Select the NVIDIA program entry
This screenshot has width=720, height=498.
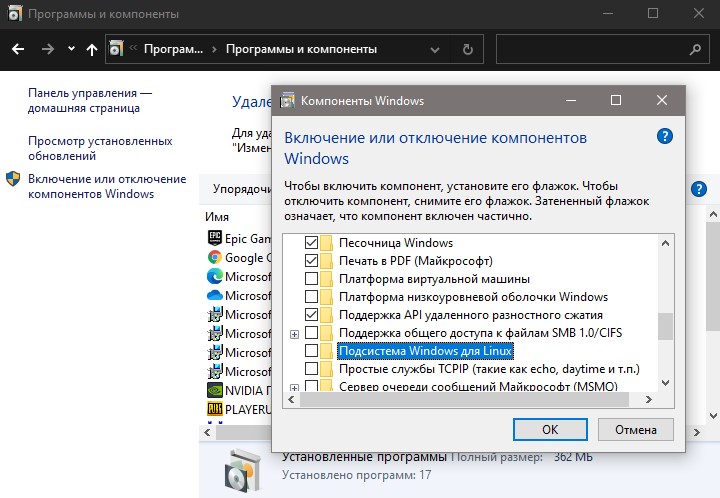tap(239, 390)
